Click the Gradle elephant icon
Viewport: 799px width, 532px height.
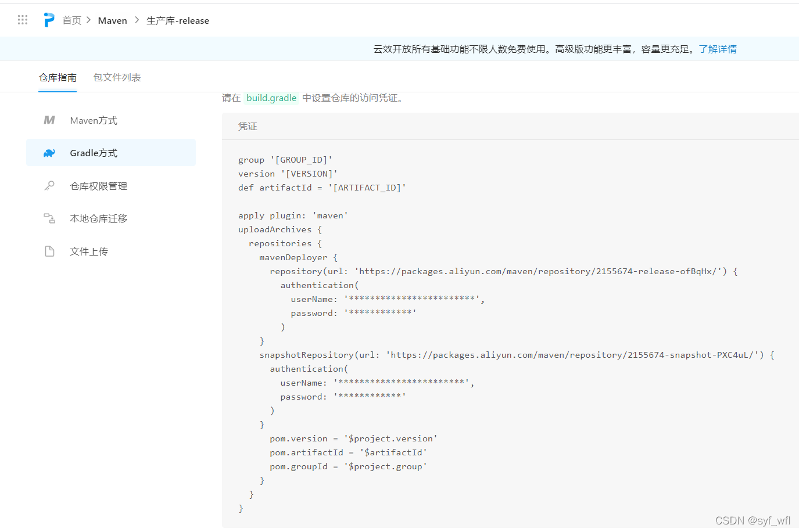click(x=49, y=153)
